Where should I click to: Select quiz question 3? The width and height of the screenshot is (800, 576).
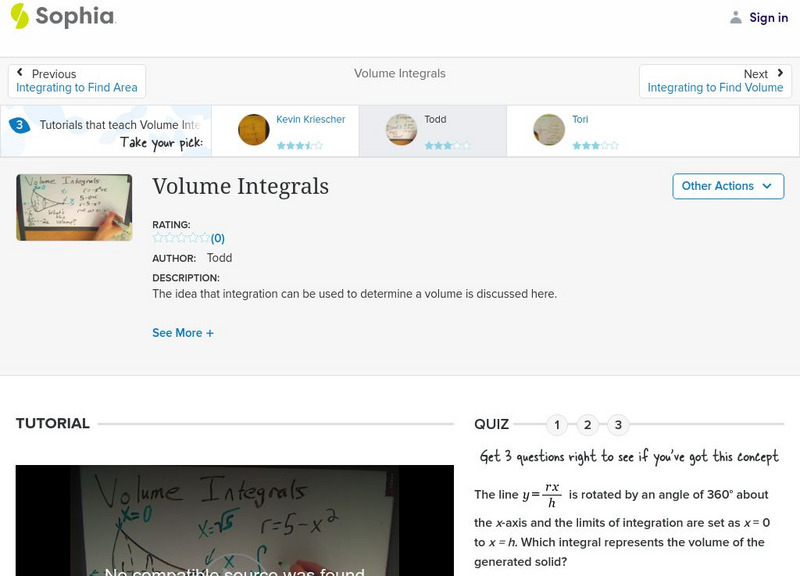618,425
